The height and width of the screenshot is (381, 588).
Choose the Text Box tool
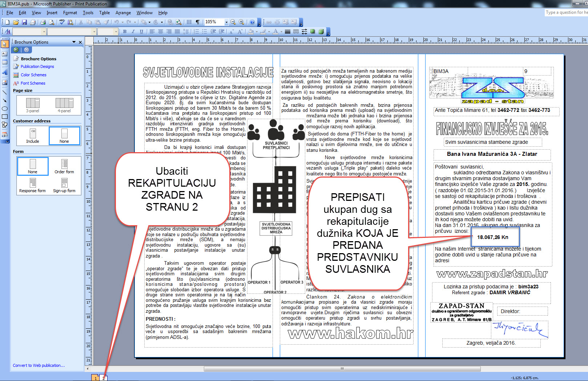pyautogui.click(x=4, y=54)
